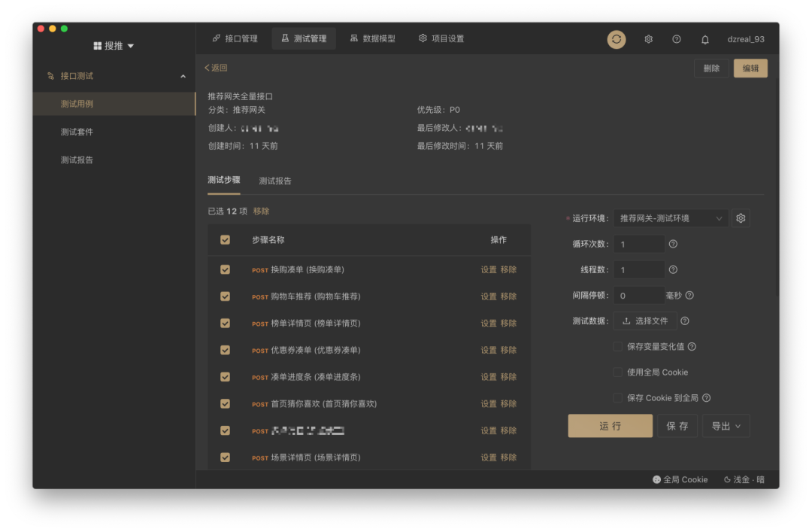812x532 pixels.
Task: Show help for 线程数
Action: pos(673,269)
